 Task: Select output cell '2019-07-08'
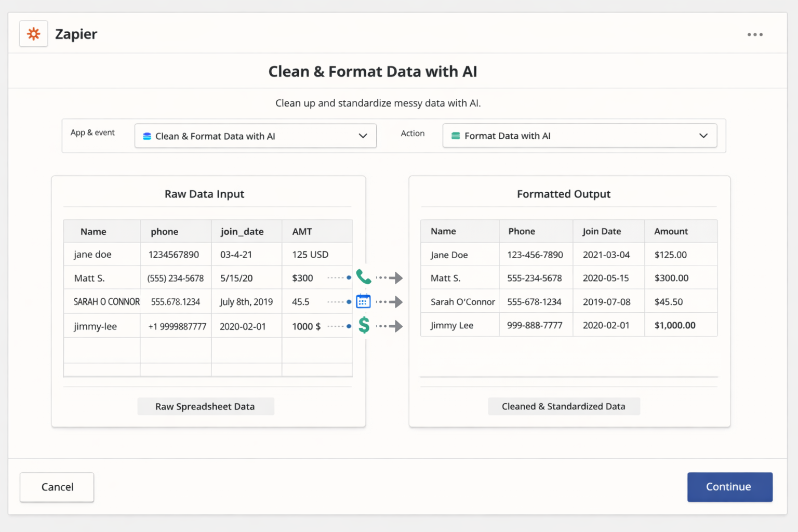point(608,301)
